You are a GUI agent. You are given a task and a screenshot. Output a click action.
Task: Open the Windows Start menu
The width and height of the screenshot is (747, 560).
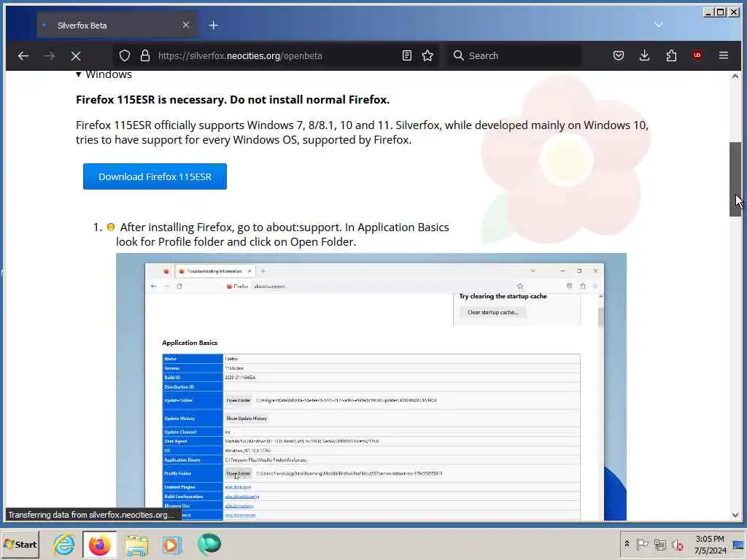(20, 544)
